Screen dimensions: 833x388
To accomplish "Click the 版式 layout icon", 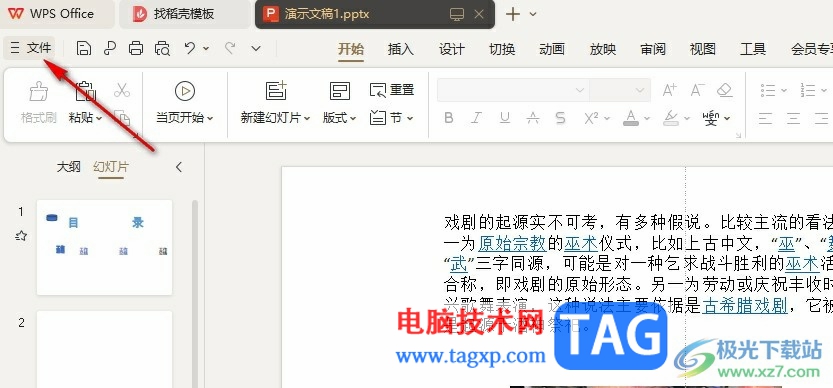I will (x=339, y=91).
